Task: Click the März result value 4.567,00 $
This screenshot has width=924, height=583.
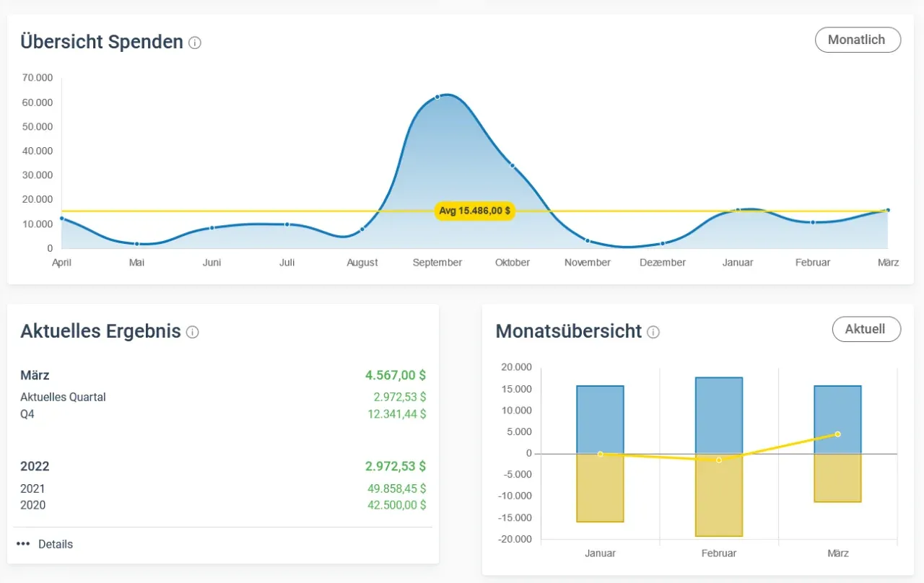Action: click(x=395, y=375)
